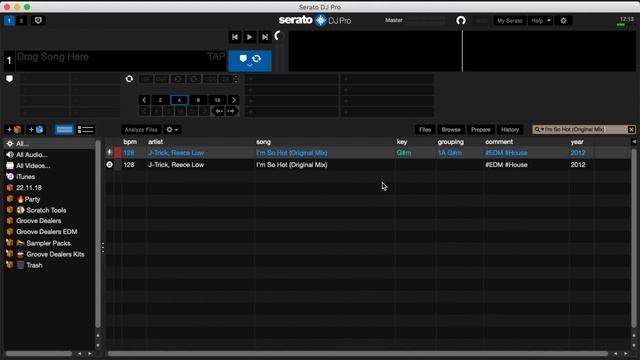Click the G#m key of highlighted track
This screenshot has width=640, height=360.
pos(404,153)
